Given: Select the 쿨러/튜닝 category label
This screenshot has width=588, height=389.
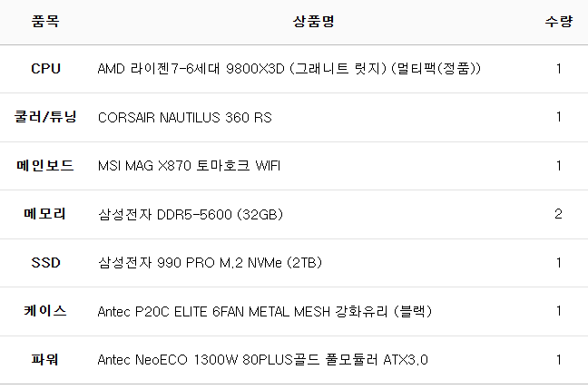Looking at the screenshot, I should click(45, 117).
